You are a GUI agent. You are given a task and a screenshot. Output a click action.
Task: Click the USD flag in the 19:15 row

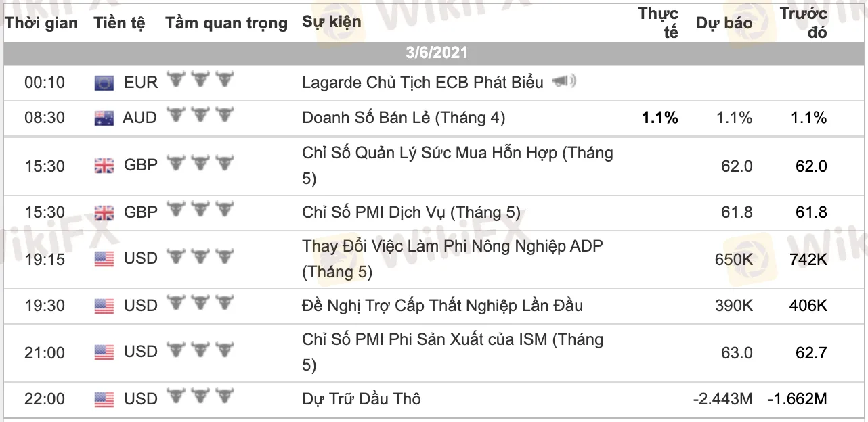[x=104, y=259]
